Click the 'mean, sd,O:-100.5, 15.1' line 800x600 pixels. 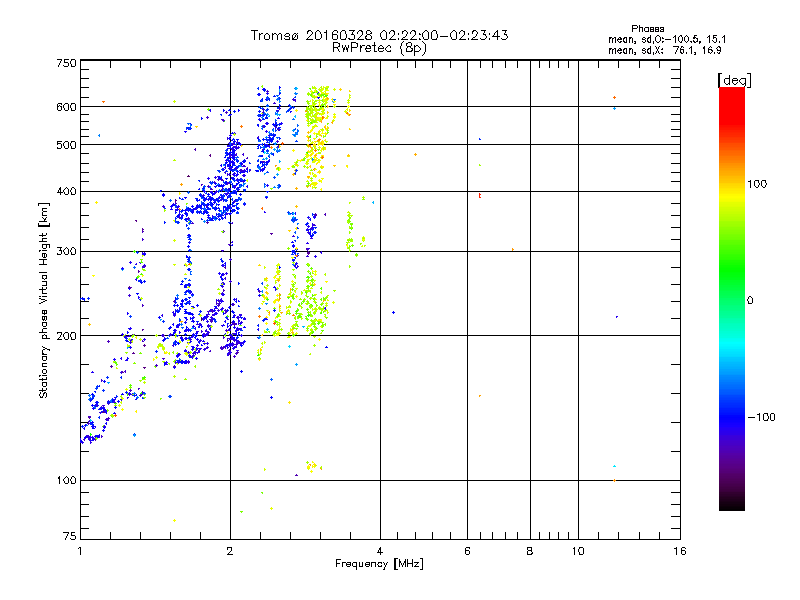[667, 39]
